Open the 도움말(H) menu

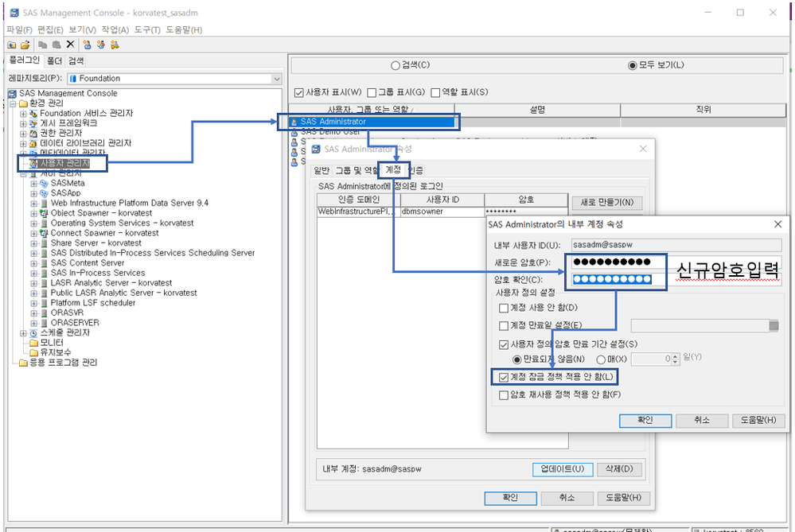[184, 30]
